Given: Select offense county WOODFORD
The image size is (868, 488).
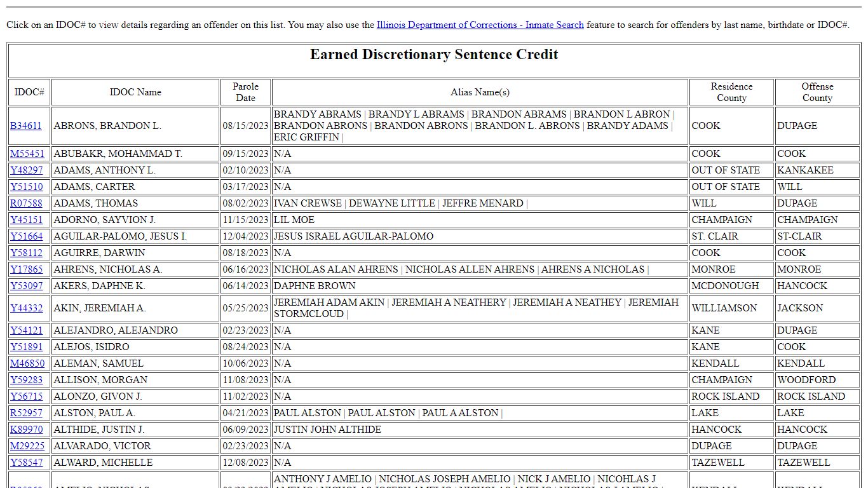Looking at the screenshot, I should 806,380.
